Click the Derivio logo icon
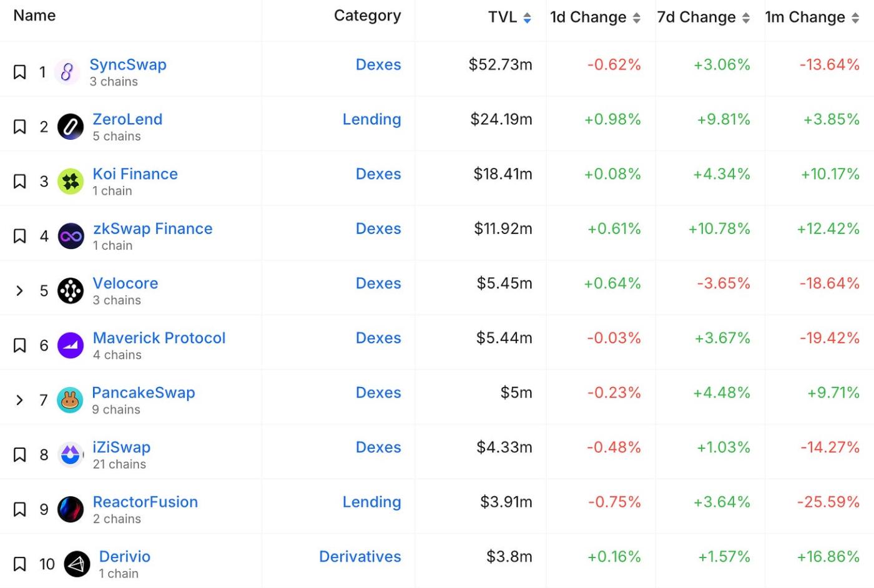874x588 pixels. pyautogui.click(x=77, y=564)
